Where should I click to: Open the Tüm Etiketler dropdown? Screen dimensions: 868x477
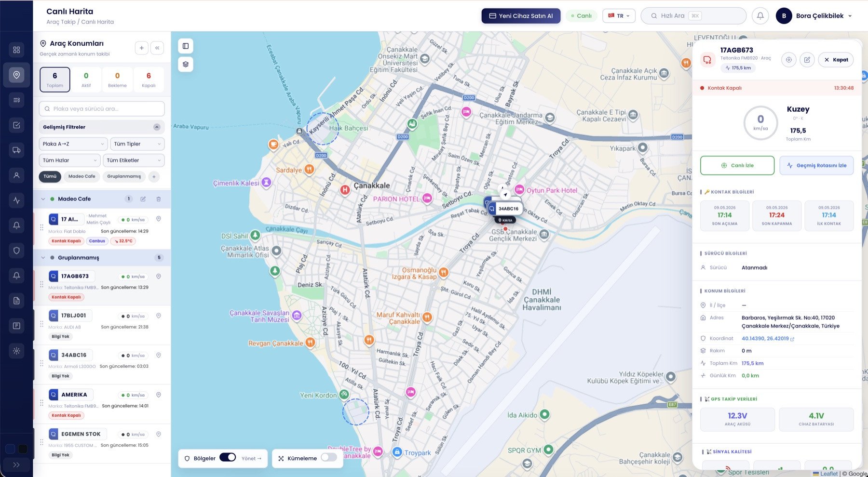point(134,160)
